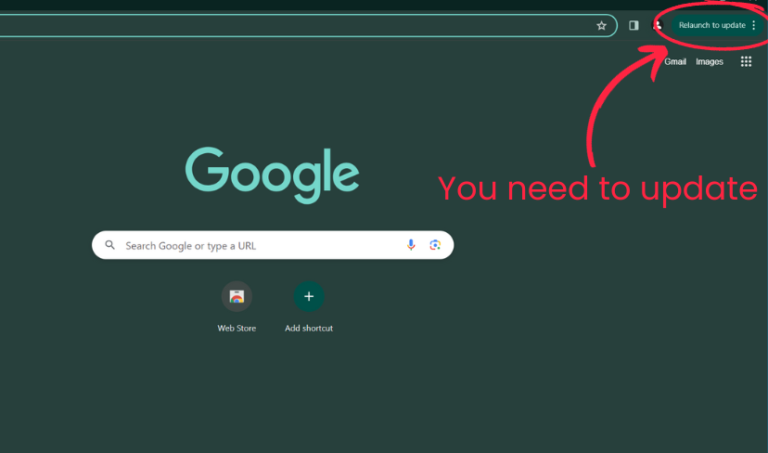
Task: Click the Google logo
Action: [x=272, y=175]
